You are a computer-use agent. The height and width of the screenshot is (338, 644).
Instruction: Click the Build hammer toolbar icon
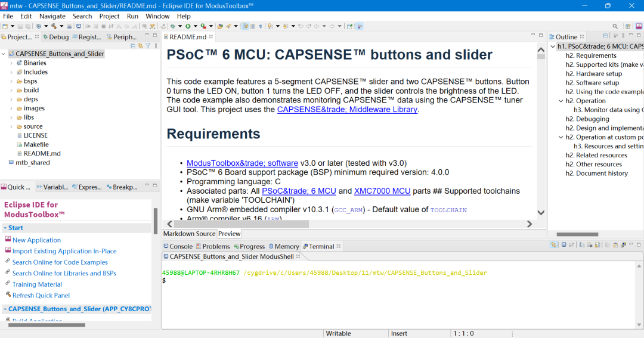[54, 26]
